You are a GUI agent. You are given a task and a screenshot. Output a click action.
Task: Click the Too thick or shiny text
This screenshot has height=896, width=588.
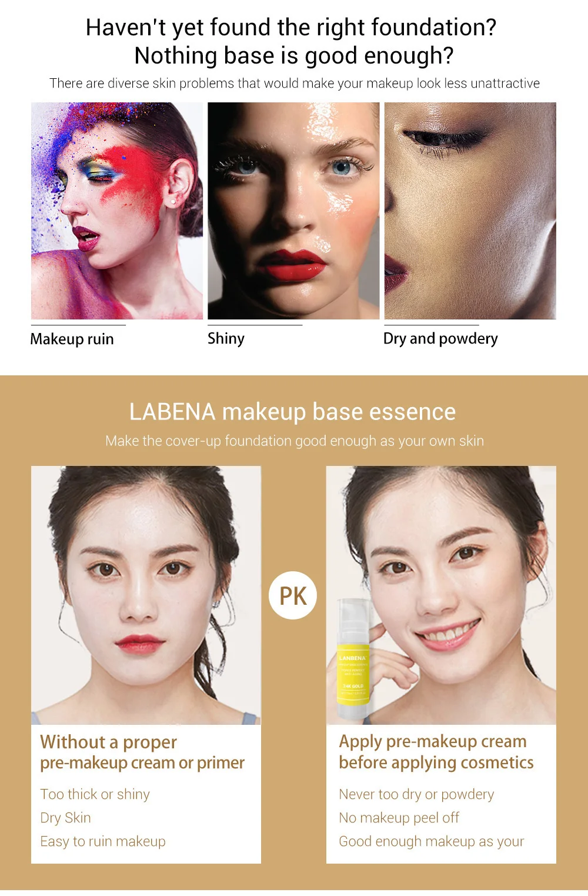click(x=95, y=794)
